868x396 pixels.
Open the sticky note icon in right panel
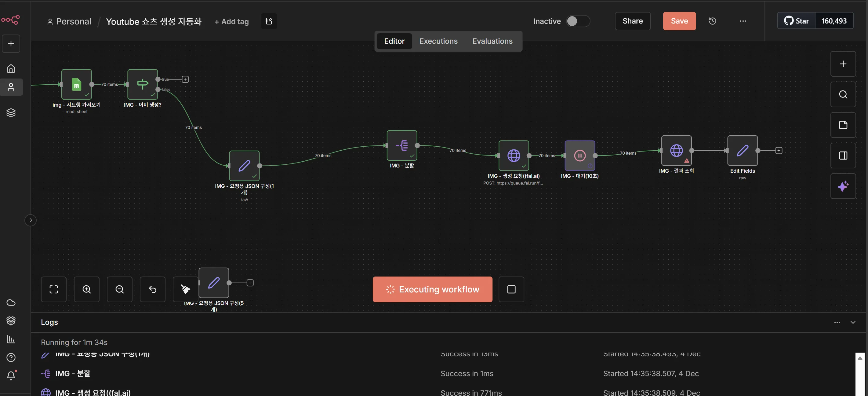click(x=843, y=125)
